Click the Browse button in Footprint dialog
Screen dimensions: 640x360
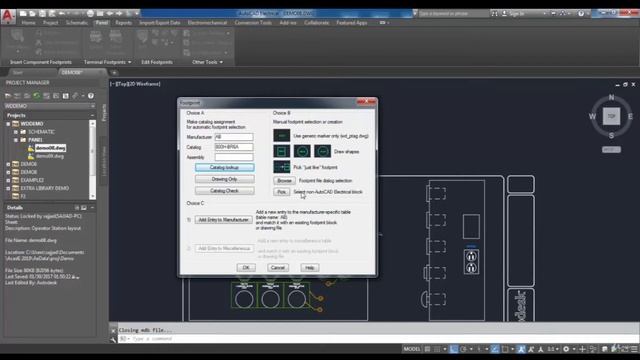pos(284,180)
